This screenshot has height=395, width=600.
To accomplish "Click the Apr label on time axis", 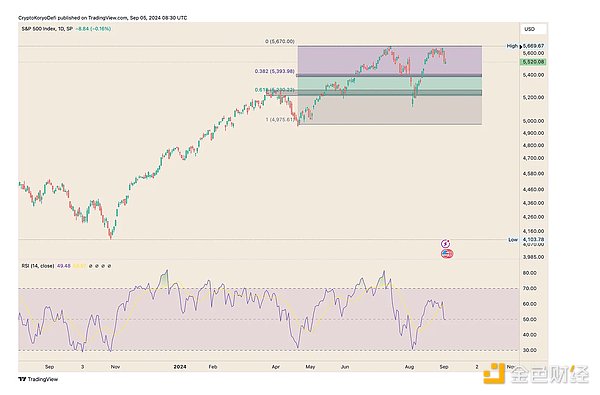I will point(276,367).
